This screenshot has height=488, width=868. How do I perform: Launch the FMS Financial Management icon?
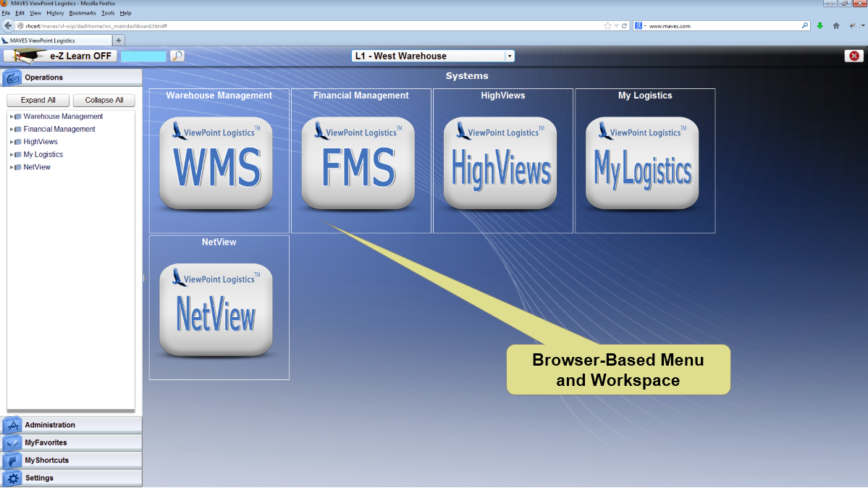click(x=358, y=164)
